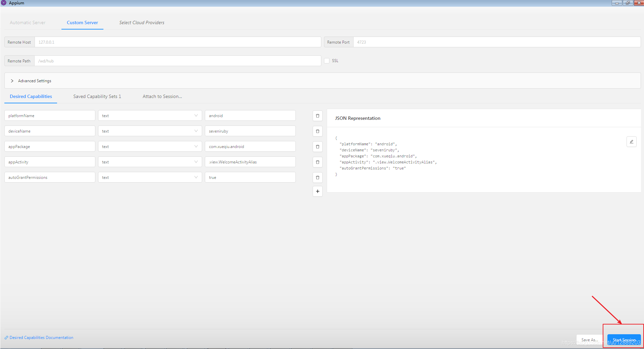This screenshot has height=349, width=644.
Task: Open type dropdown for appActivity
Action: (x=150, y=162)
